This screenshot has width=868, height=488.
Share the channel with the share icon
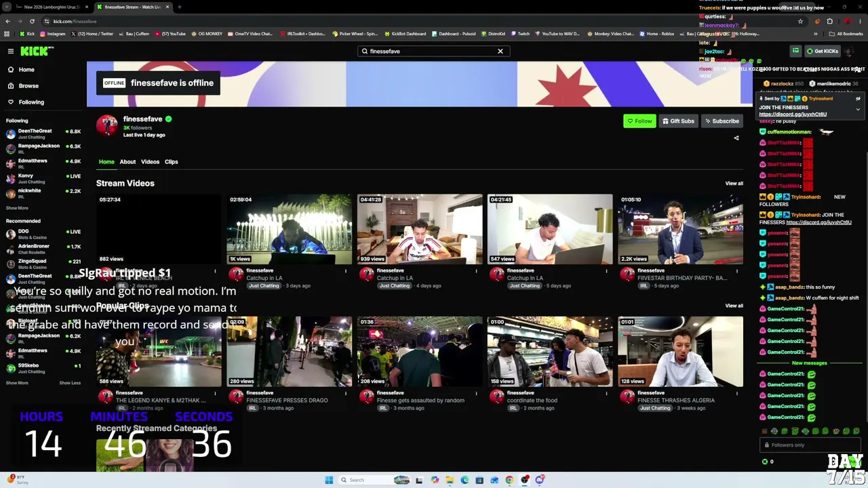tap(736, 138)
